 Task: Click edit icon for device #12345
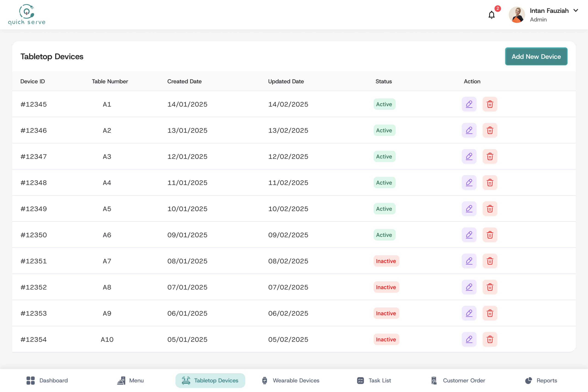coord(469,104)
